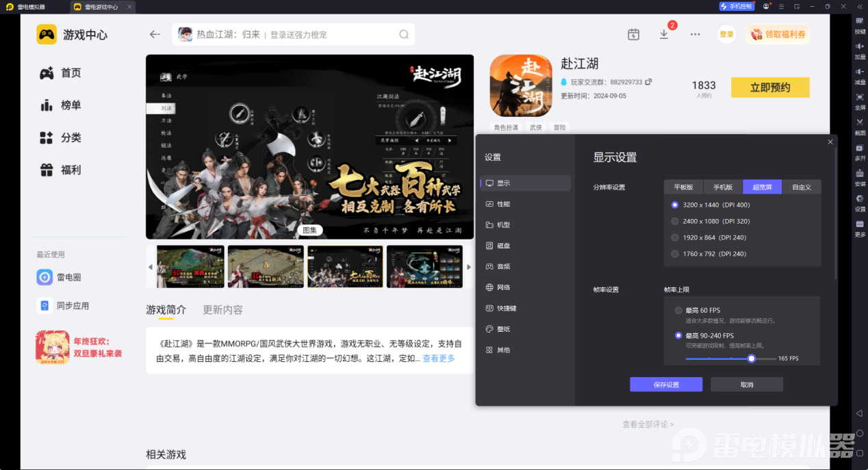Image resolution: width=868 pixels, height=470 pixels.
Task: Click the 加量 volume up icon
Action: [x=860, y=46]
